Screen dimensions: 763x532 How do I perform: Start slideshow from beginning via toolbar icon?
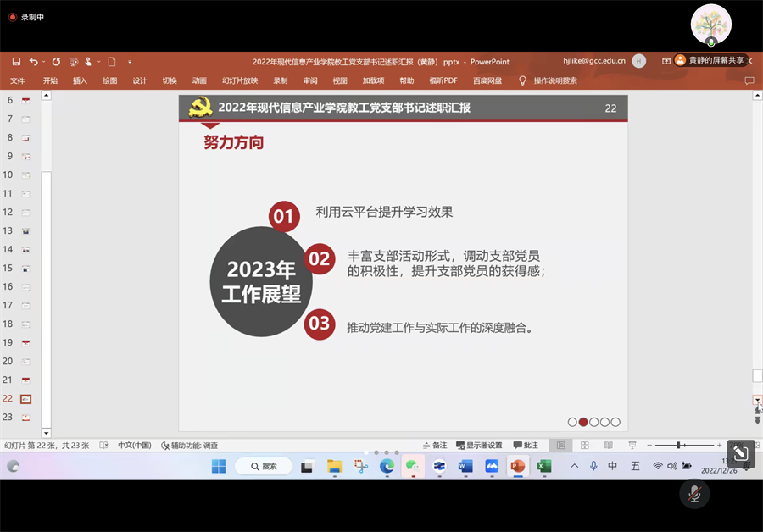[74, 61]
